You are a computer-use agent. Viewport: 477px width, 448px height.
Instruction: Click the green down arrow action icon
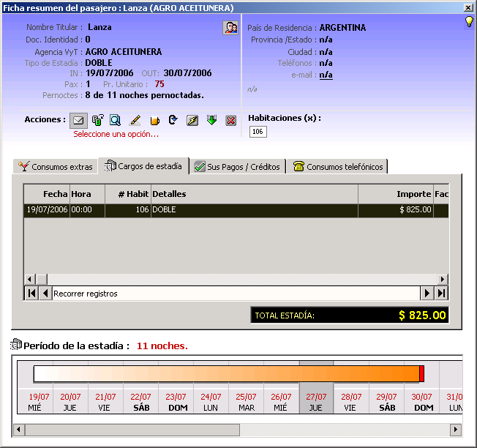coord(211,120)
